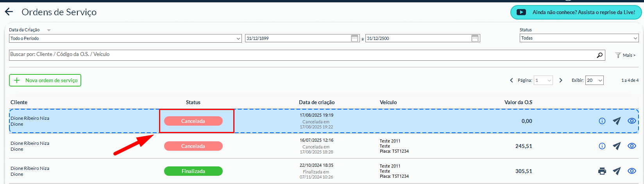Print the Finalizada order of 305,51

(602, 171)
